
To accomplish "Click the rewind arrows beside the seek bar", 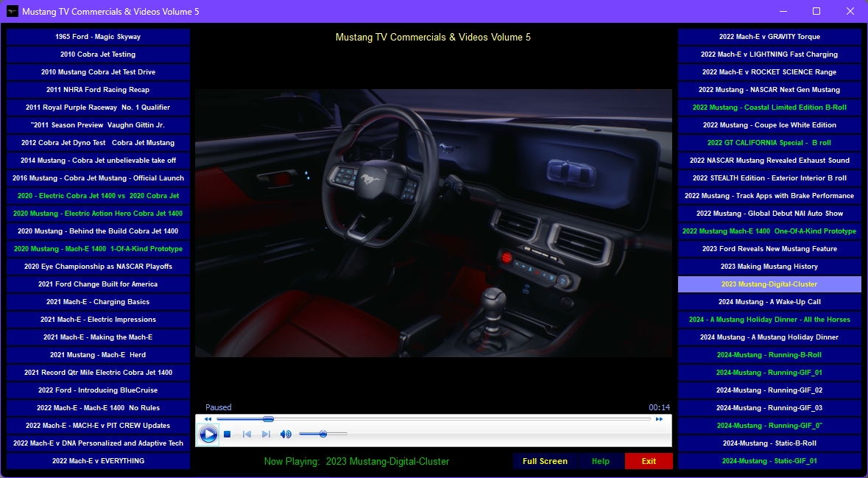I will pos(208,419).
